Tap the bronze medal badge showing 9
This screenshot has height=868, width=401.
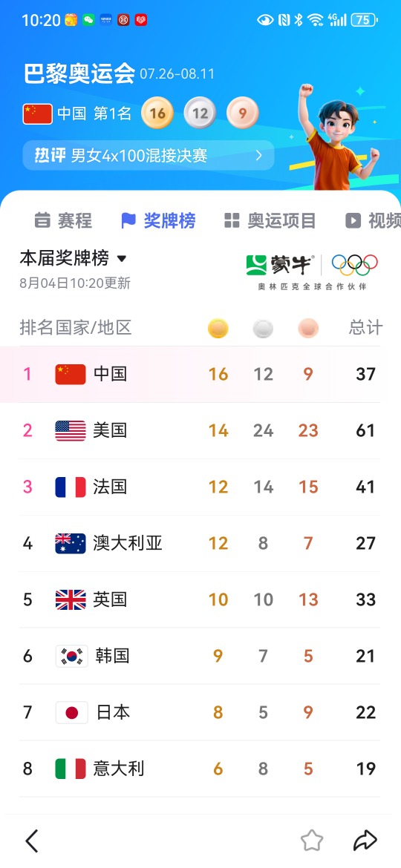tap(243, 113)
